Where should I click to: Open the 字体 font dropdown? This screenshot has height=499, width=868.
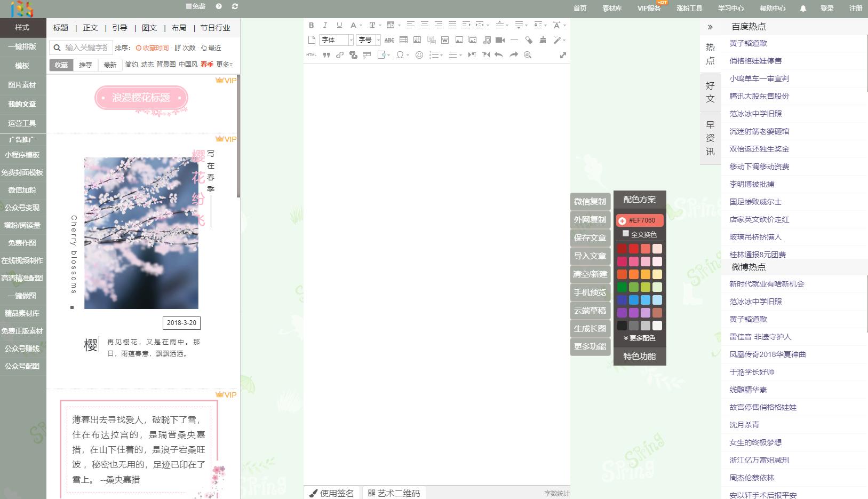337,40
